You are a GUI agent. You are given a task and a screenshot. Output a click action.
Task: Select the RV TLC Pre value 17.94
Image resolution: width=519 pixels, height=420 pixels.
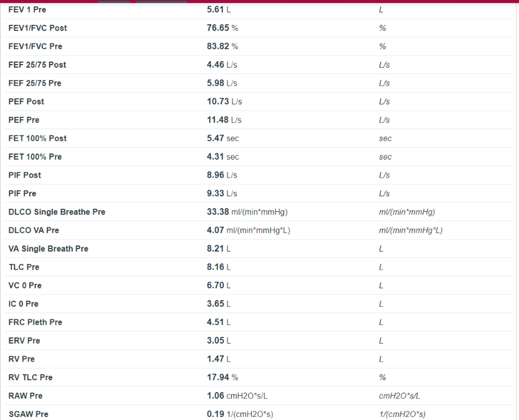pyautogui.click(x=218, y=377)
